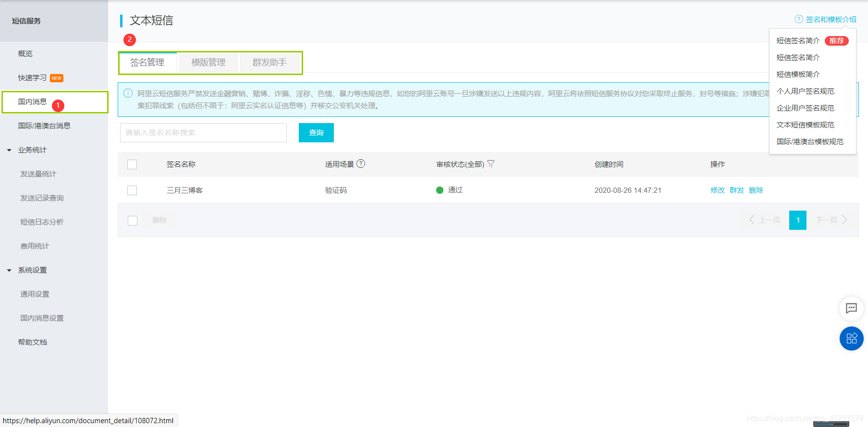This screenshot has height=427, width=868.
Task: Open 发送记录查询 sidebar item
Action: [x=42, y=198]
